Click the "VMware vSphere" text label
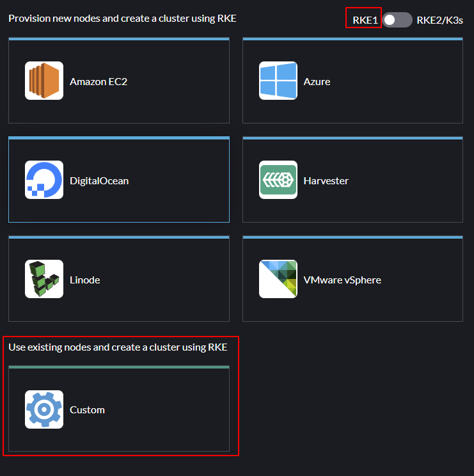474x476 pixels. point(342,280)
